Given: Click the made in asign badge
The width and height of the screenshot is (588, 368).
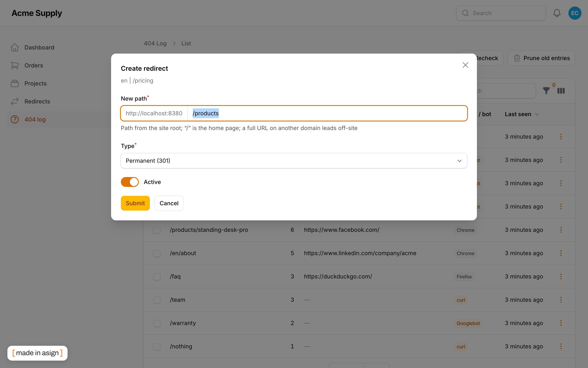Looking at the screenshot, I should (x=37, y=353).
